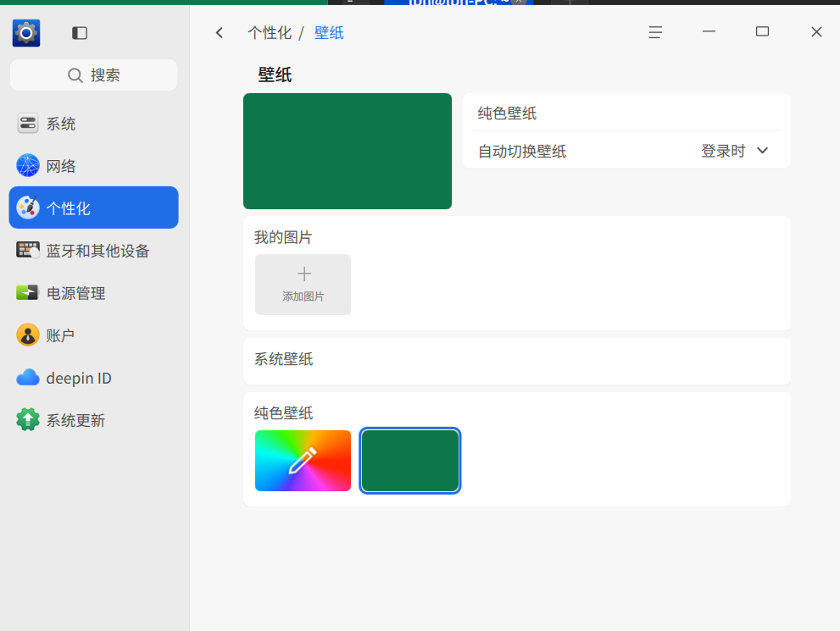Go back using the left arrow

click(x=219, y=33)
